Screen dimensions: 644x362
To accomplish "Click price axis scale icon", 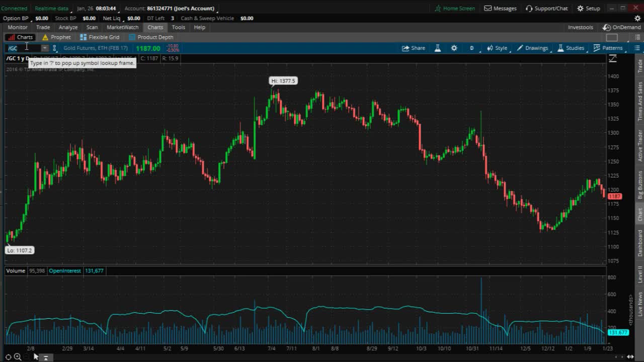I will pyautogui.click(x=612, y=59).
